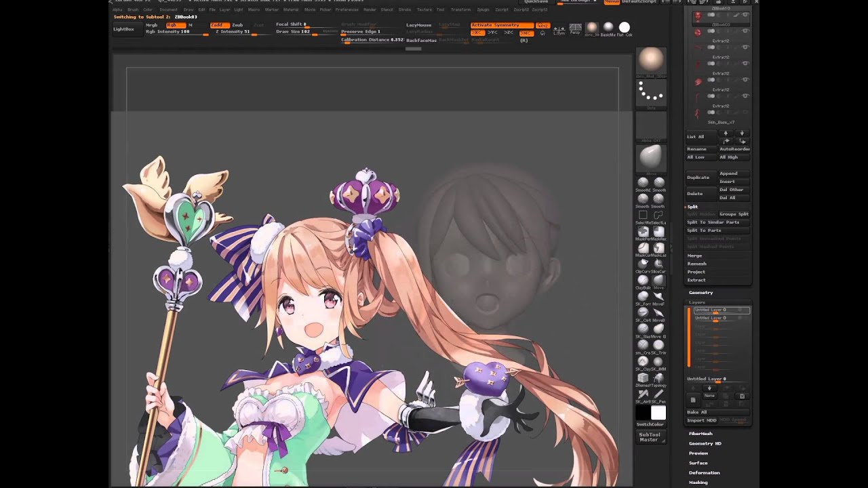Image resolution: width=868 pixels, height=488 pixels.
Task: Select the SelectRect brush icon
Action: coord(643,215)
